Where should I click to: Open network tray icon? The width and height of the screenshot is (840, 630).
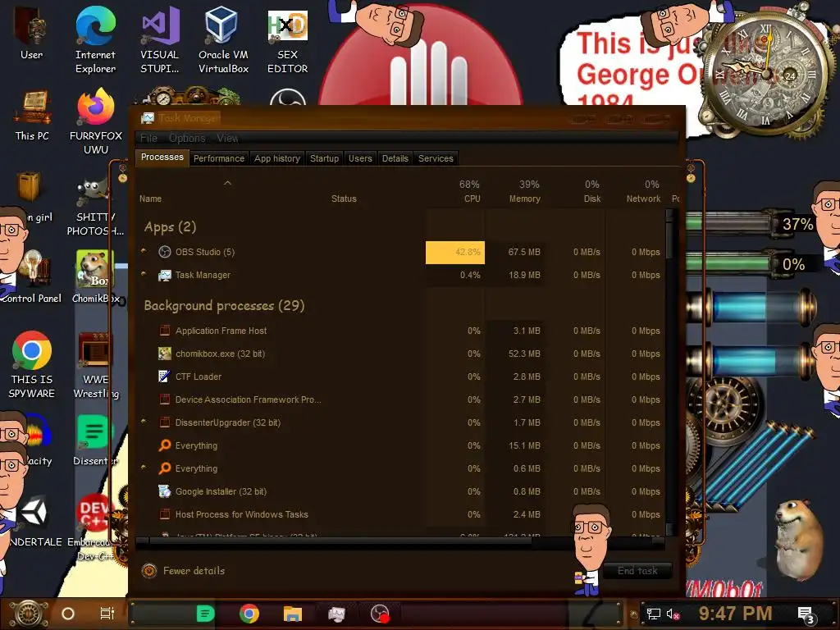pyautogui.click(x=654, y=614)
